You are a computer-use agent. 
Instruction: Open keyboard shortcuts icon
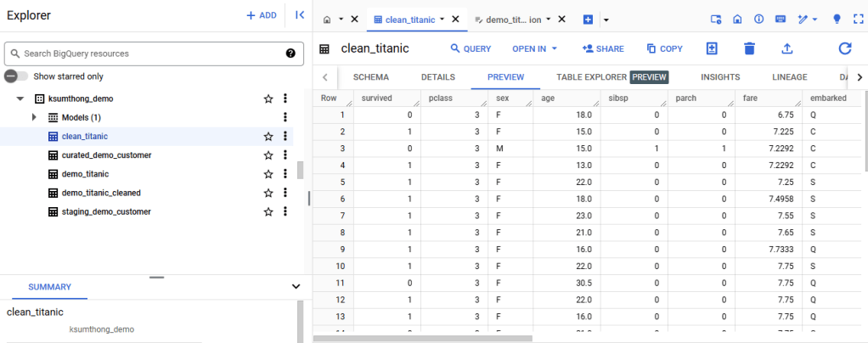781,19
